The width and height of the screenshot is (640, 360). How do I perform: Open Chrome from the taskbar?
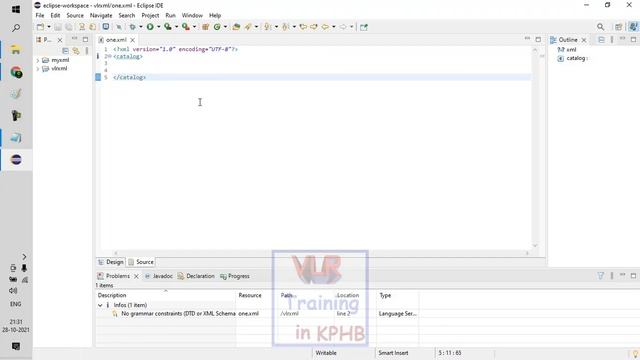[16, 73]
